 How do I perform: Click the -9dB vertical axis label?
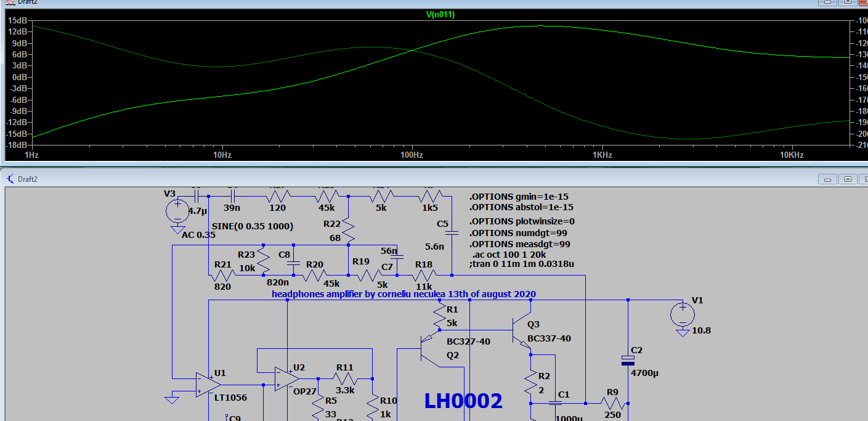(19, 111)
